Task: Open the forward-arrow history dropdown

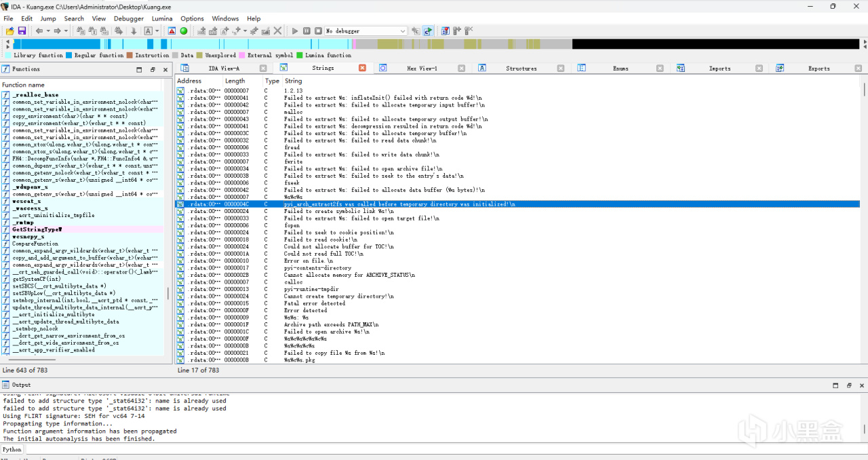Action: 66,31
